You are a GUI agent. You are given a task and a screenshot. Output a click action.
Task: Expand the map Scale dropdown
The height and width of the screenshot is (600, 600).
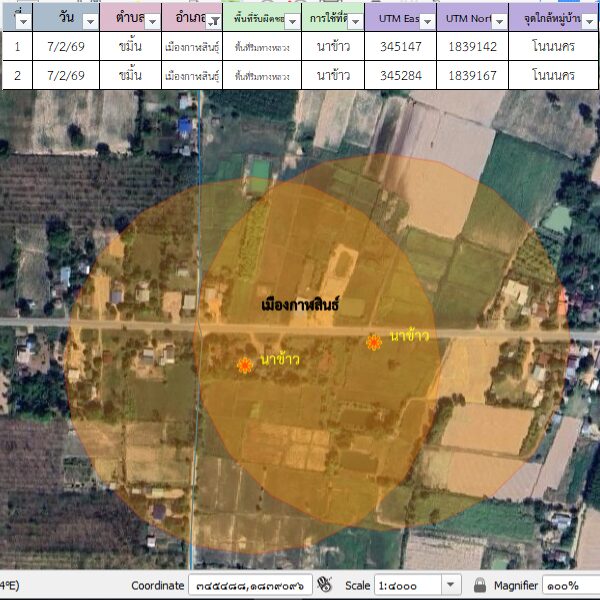click(x=451, y=585)
